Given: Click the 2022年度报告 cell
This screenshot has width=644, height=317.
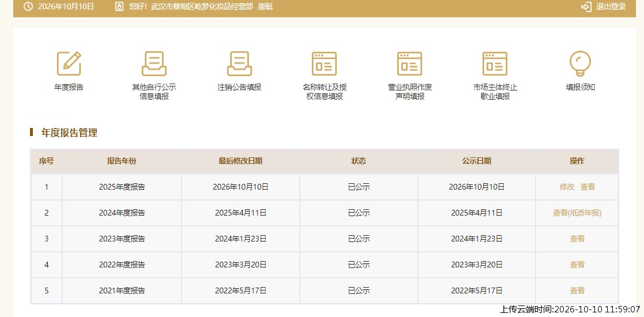Looking at the screenshot, I should [122, 265].
